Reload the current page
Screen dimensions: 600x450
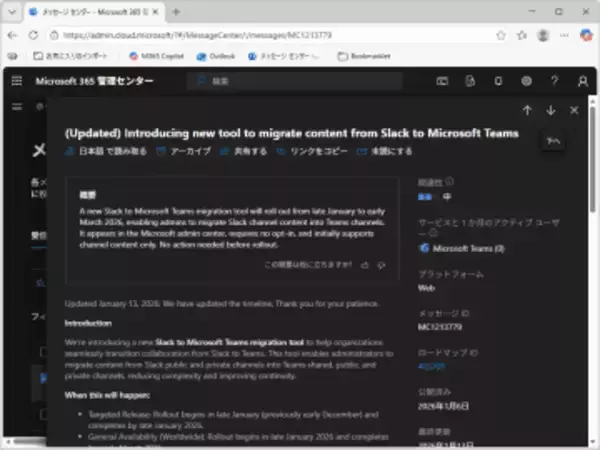[33, 35]
